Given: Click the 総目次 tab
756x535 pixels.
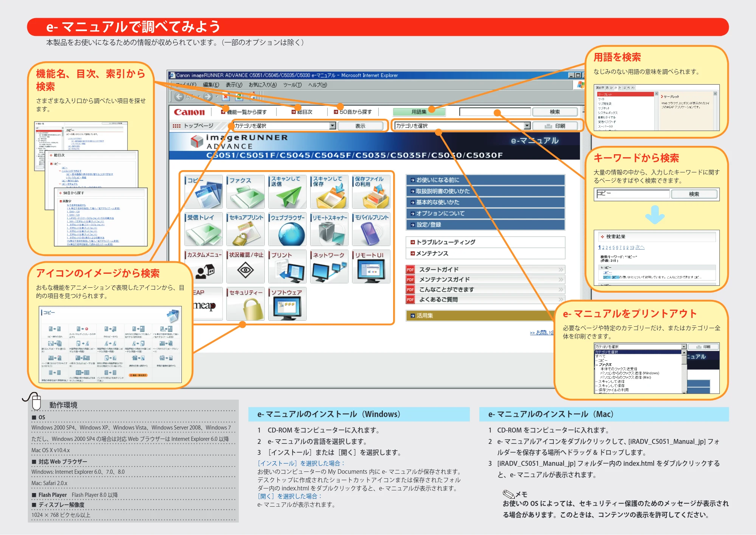Looking at the screenshot, I should pyautogui.click(x=302, y=112).
